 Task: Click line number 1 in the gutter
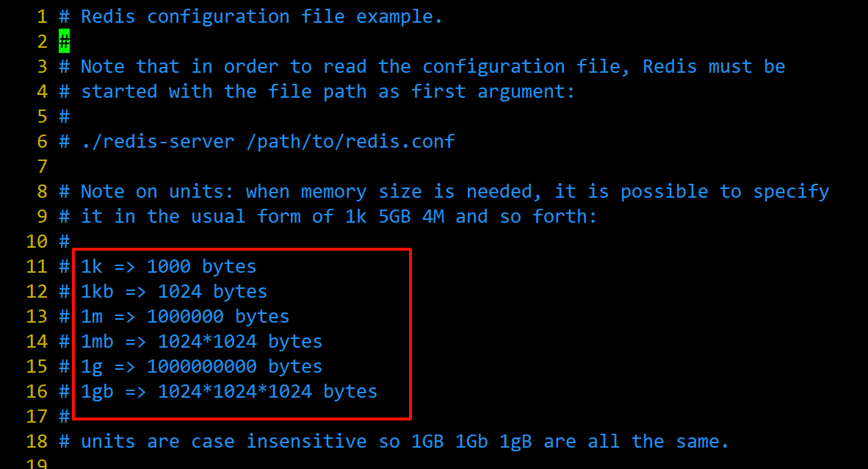tap(42, 17)
